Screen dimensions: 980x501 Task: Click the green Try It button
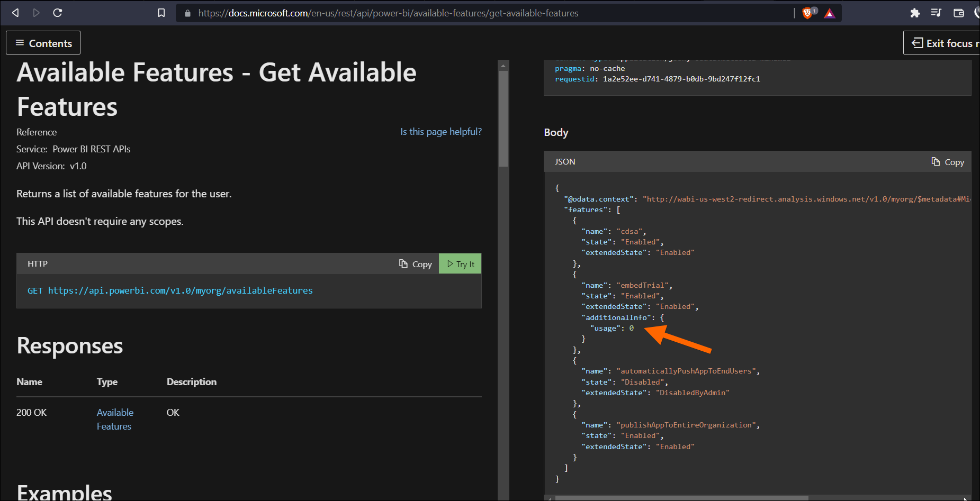460,264
